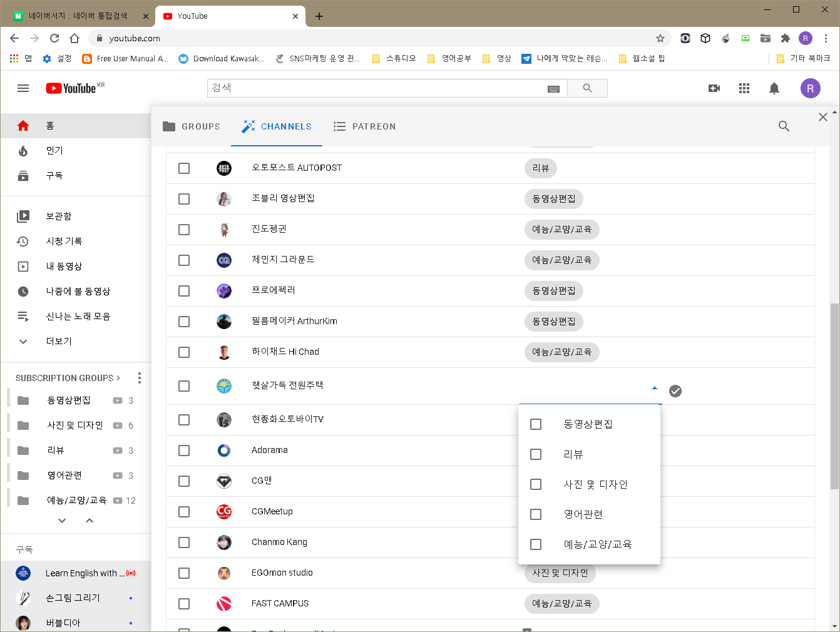Image resolution: width=840 pixels, height=632 pixels.
Task: Collapse the SUBSCRIPTION GROUPS folder list
Action: coord(89,520)
